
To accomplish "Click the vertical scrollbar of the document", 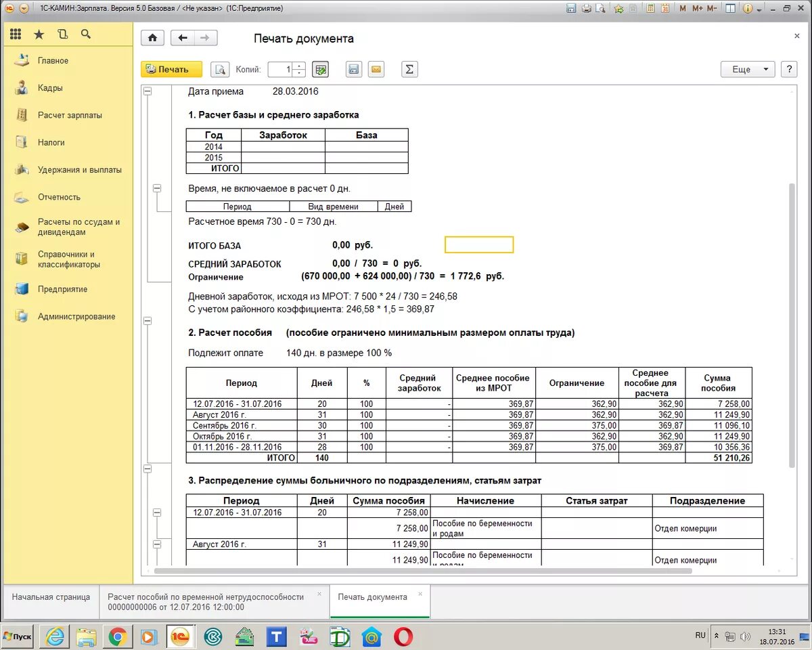I will pos(792,325).
